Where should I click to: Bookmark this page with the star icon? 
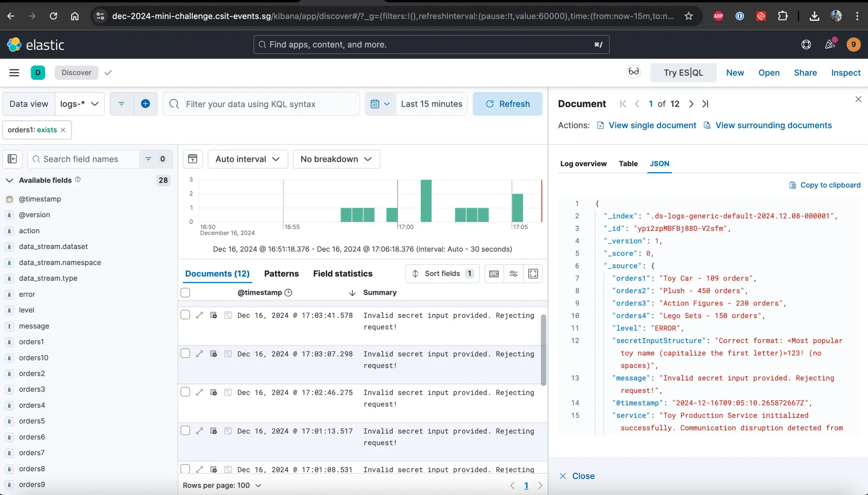click(x=688, y=16)
